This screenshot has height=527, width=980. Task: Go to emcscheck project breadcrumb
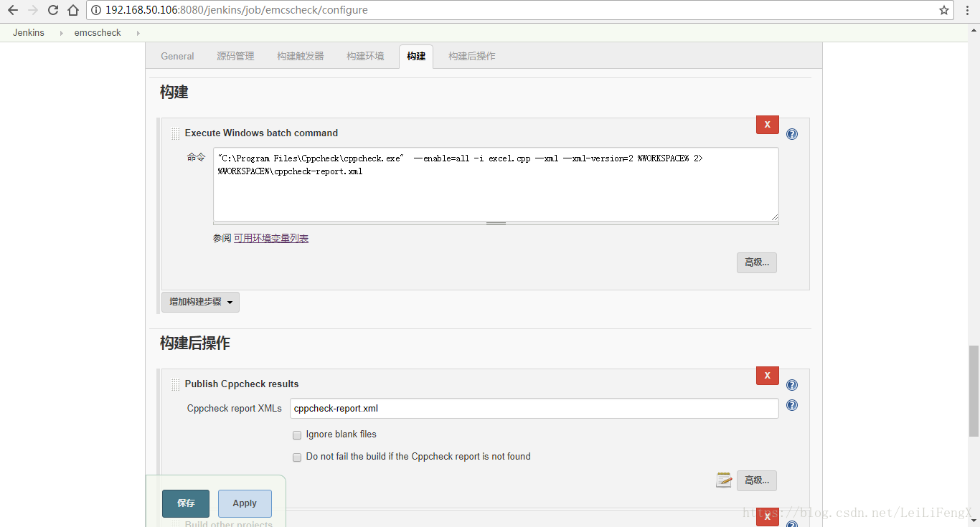(98, 33)
